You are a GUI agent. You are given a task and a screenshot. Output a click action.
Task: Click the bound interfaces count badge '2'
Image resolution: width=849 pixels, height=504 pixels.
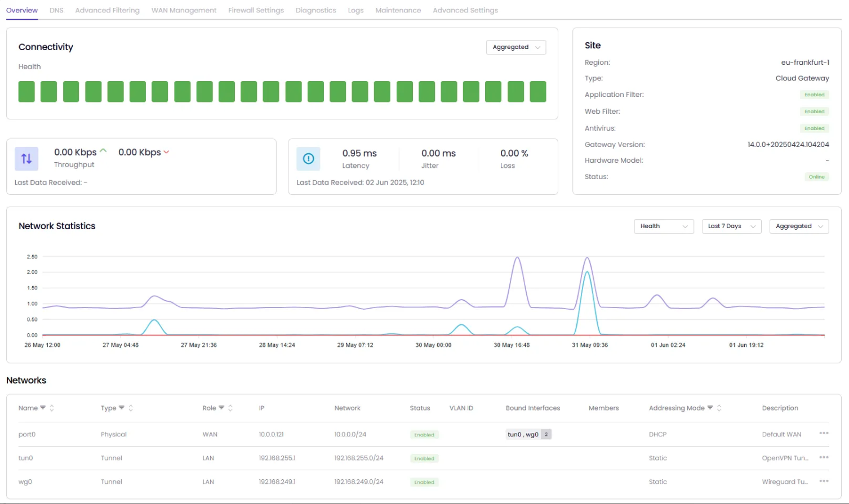pyautogui.click(x=546, y=434)
